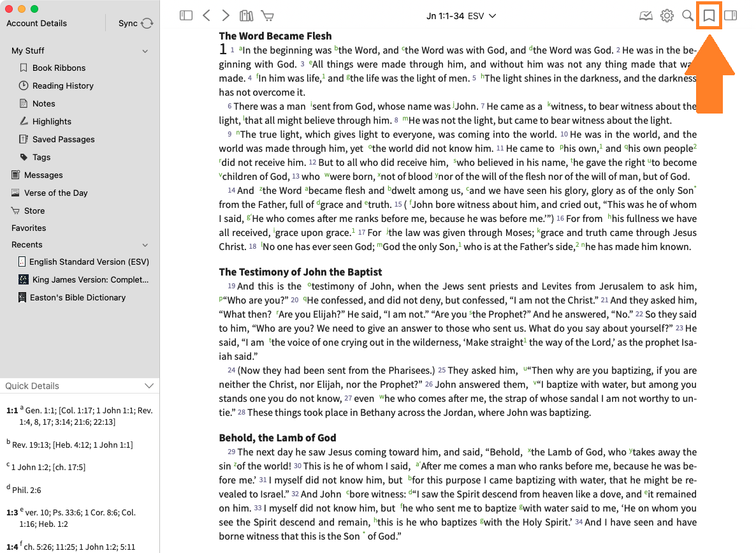Click verse number 29 in the passage
The height and width of the screenshot is (553, 756).
[231, 452]
